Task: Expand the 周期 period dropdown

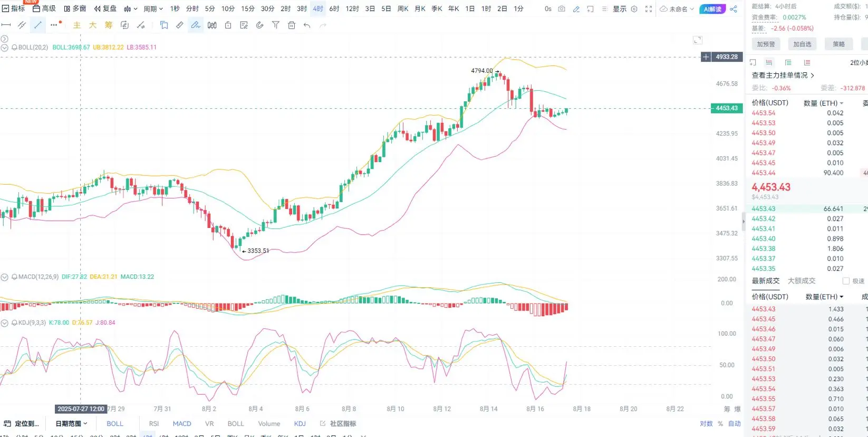Action: tap(153, 9)
